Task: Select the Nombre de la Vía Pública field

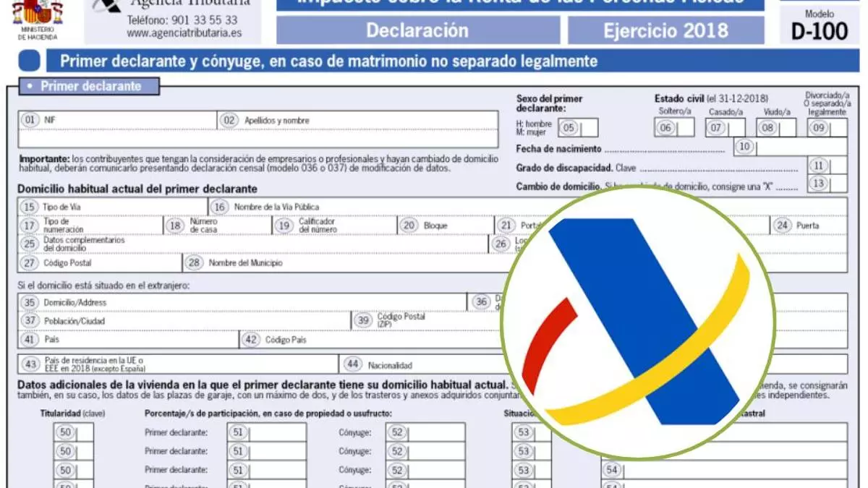Action: 362,207
